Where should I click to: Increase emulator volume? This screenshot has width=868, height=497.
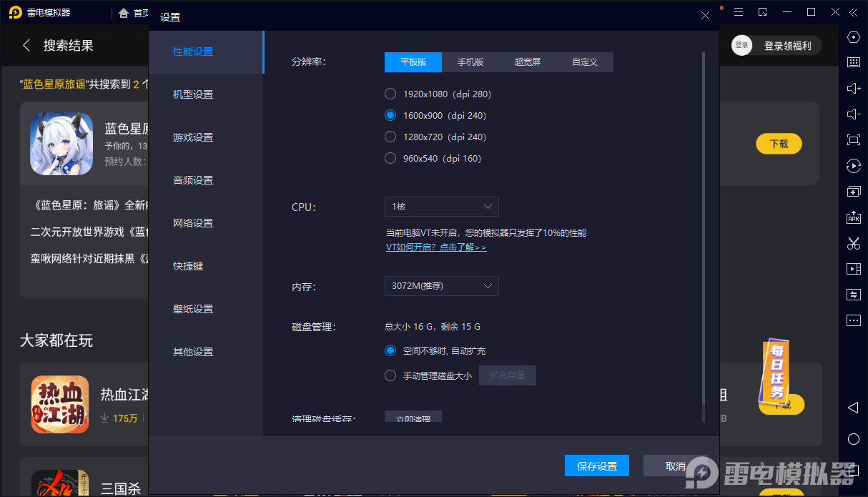[853, 88]
